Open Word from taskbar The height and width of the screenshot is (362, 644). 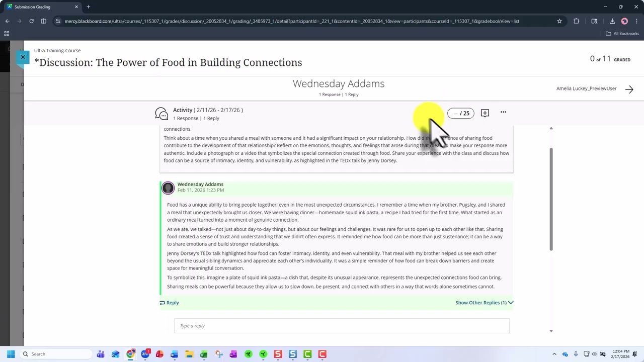point(174,354)
